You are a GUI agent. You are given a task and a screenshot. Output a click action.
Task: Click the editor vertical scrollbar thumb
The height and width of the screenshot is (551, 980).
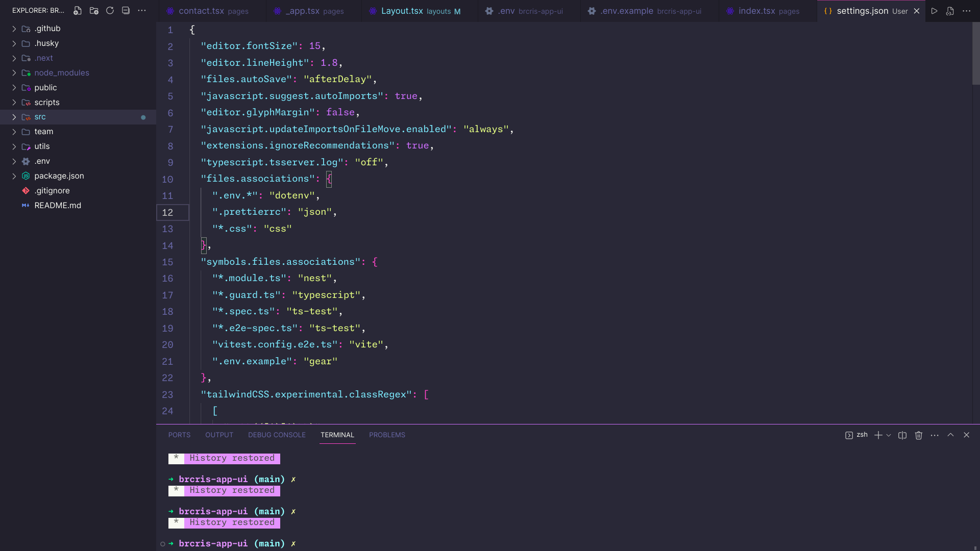point(975,54)
